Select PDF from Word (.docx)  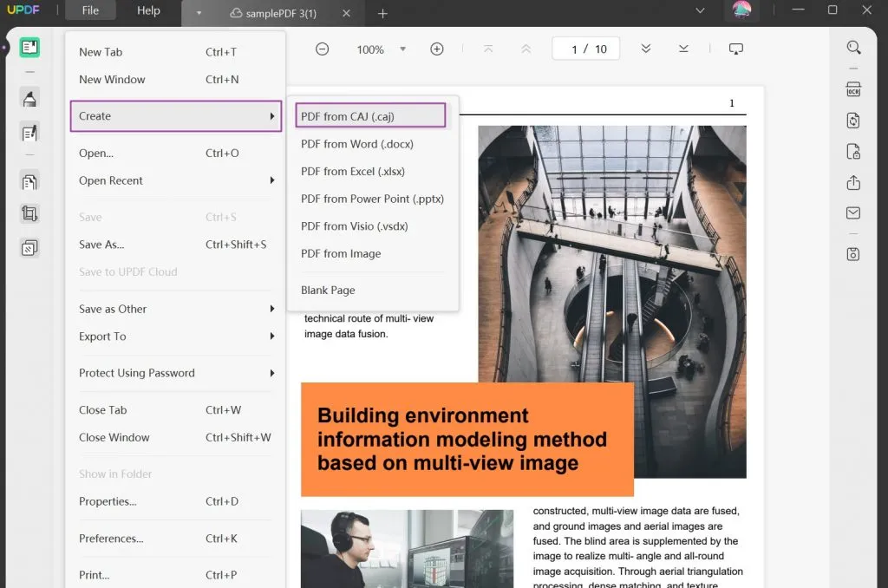point(357,144)
